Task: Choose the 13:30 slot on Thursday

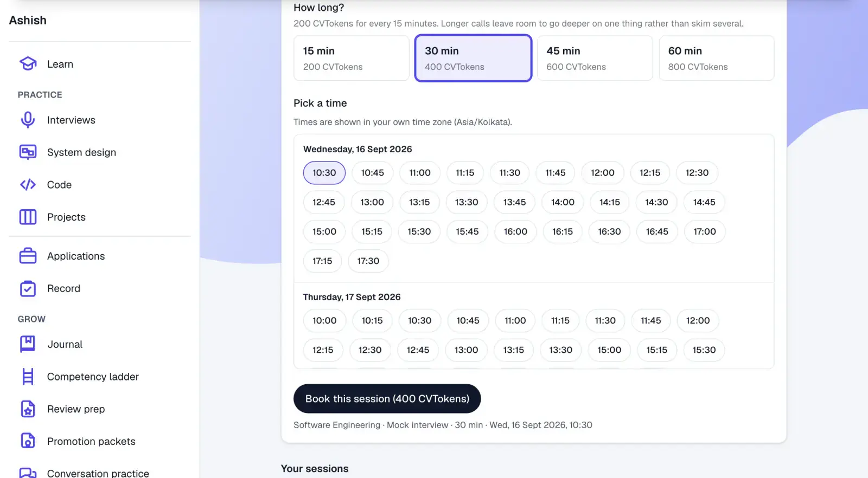Action: point(560,350)
